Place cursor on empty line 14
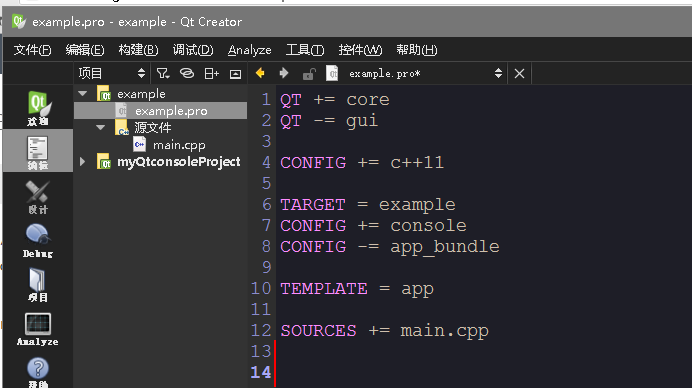This screenshot has height=388, width=692. [x=484, y=372]
